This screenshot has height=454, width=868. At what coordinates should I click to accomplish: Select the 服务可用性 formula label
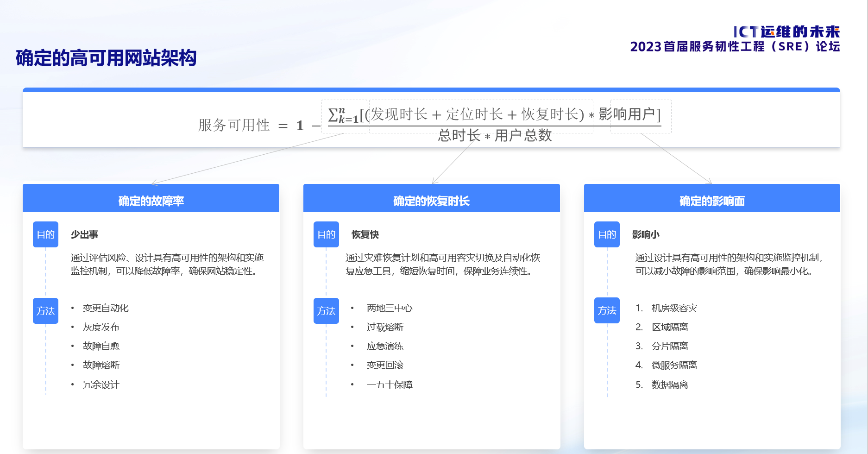234,125
